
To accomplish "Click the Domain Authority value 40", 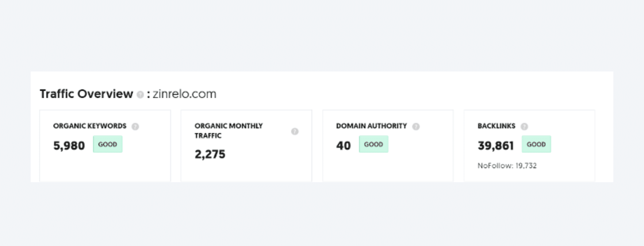I will 343,146.
